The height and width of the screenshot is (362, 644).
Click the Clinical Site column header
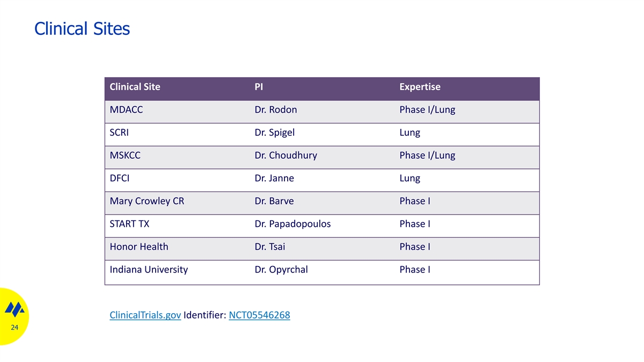[135, 87]
